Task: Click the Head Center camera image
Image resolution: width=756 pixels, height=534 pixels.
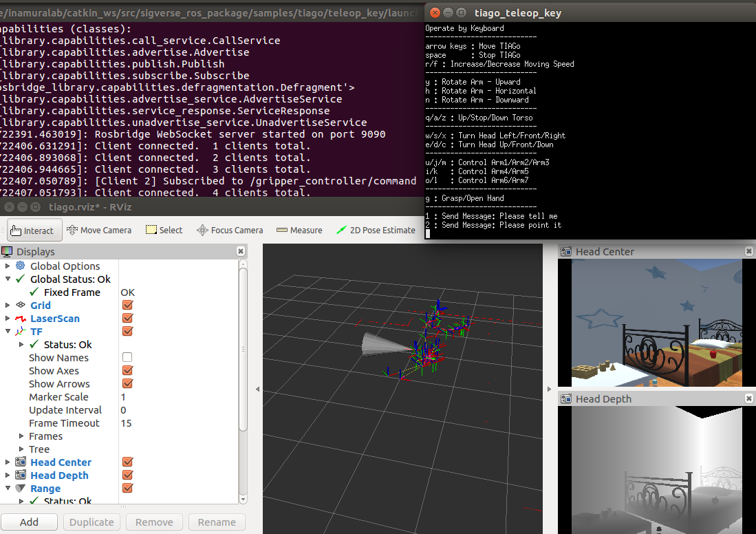Action: point(656,323)
